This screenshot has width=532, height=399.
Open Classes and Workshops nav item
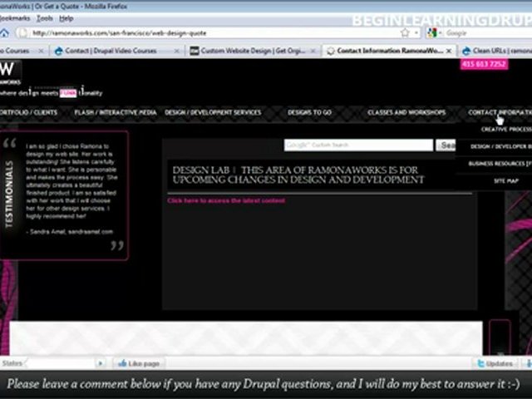pyautogui.click(x=406, y=112)
